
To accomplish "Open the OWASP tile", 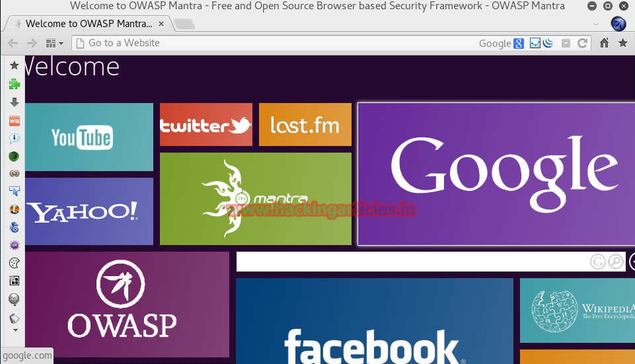I will (x=127, y=305).
